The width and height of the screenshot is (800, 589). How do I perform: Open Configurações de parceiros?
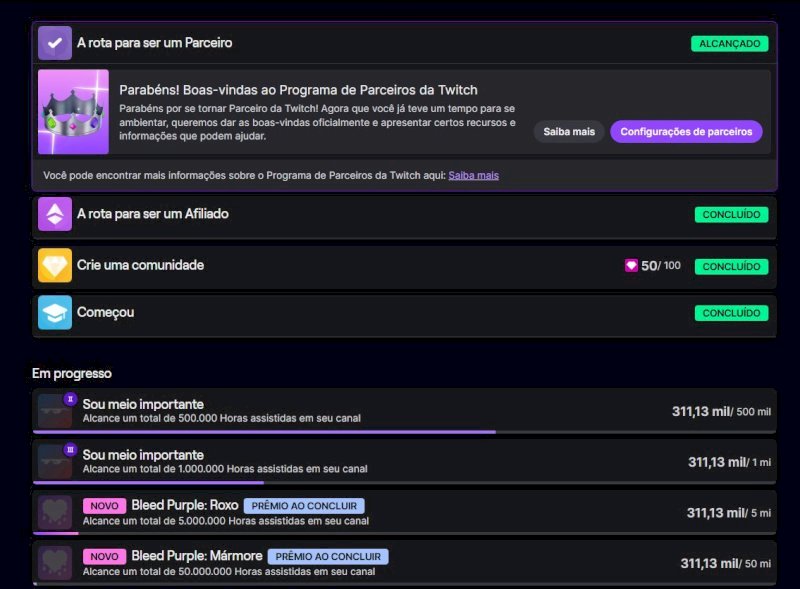686,132
